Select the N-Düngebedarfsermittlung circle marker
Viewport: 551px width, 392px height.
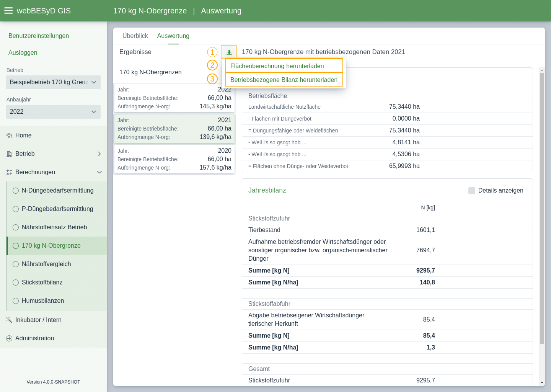(x=16, y=191)
